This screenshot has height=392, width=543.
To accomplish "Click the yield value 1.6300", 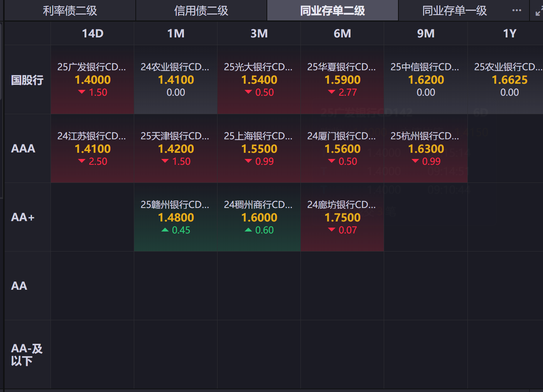I will (426, 149).
